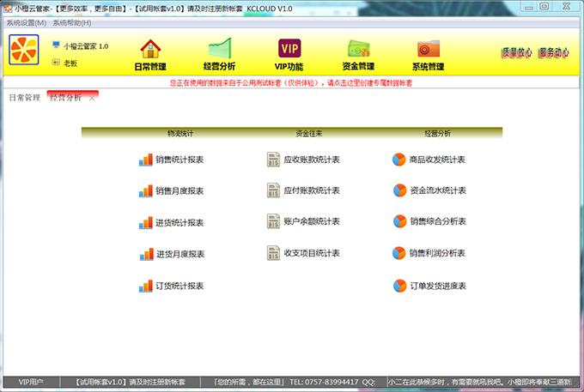Open 应付账款统计表 link
This screenshot has height=392, width=584.
(x=312, y=190)
